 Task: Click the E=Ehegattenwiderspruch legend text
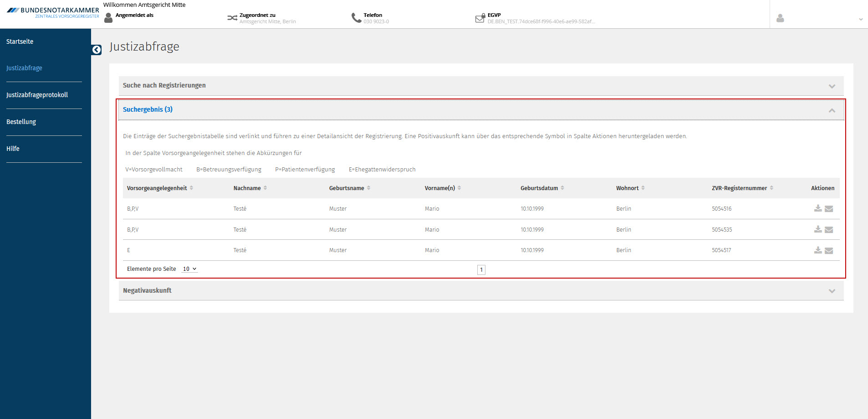pyautogui.click(x=382, y=169)
